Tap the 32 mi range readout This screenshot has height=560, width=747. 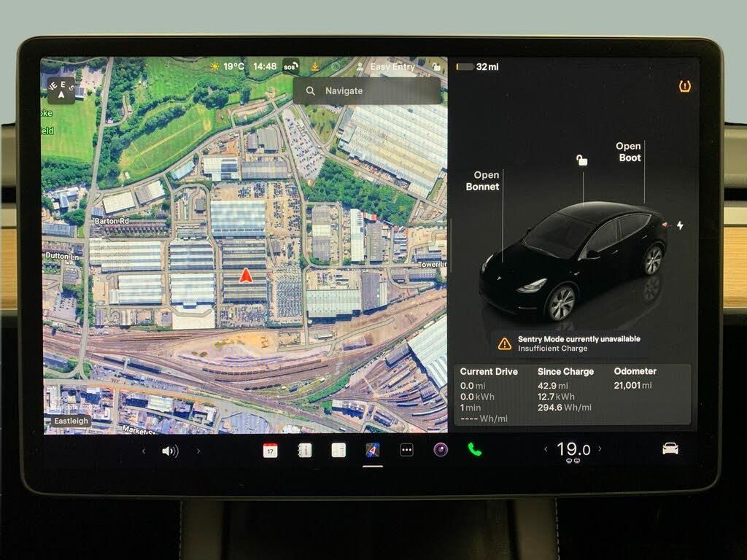coord(487,66)
